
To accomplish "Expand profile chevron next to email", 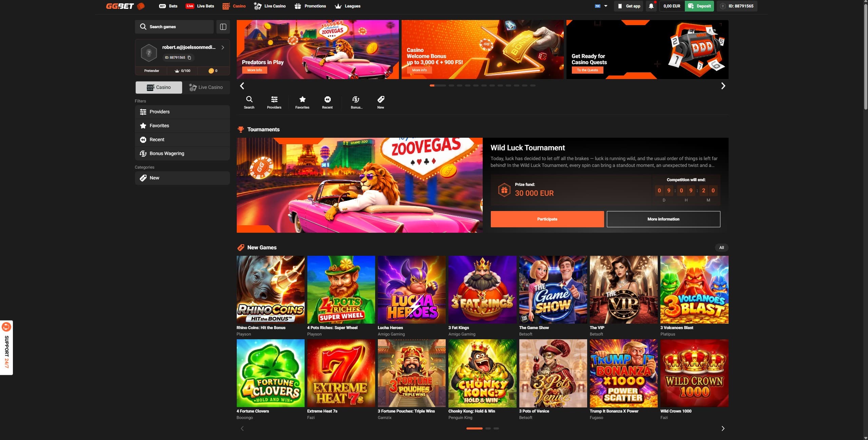I will [223, 47].
